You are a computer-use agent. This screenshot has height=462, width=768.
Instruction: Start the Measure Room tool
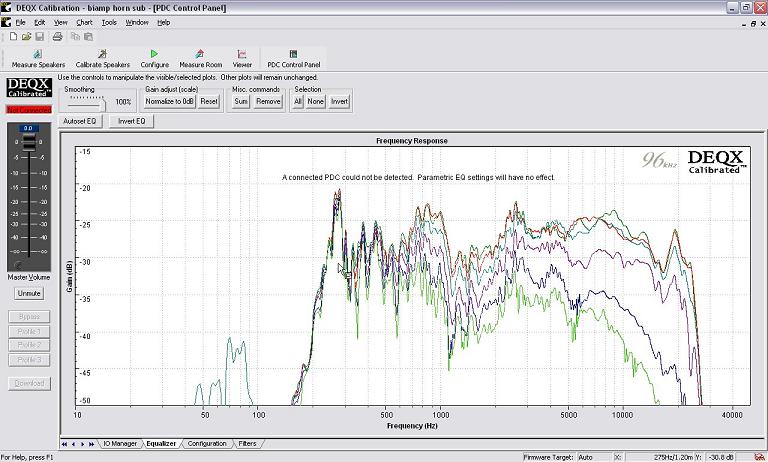pos(200,59)
